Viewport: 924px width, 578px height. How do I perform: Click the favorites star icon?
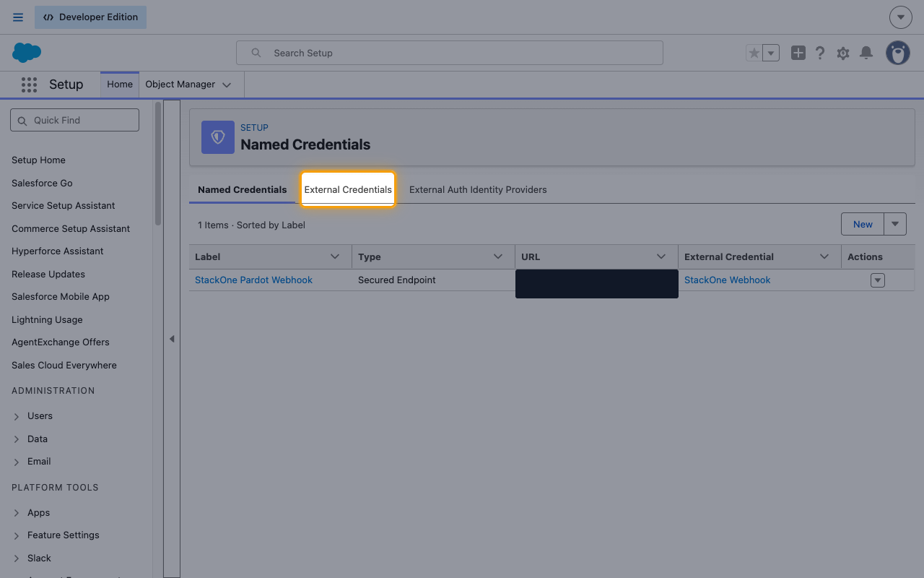pyautogui.click(x=754, y=53)
